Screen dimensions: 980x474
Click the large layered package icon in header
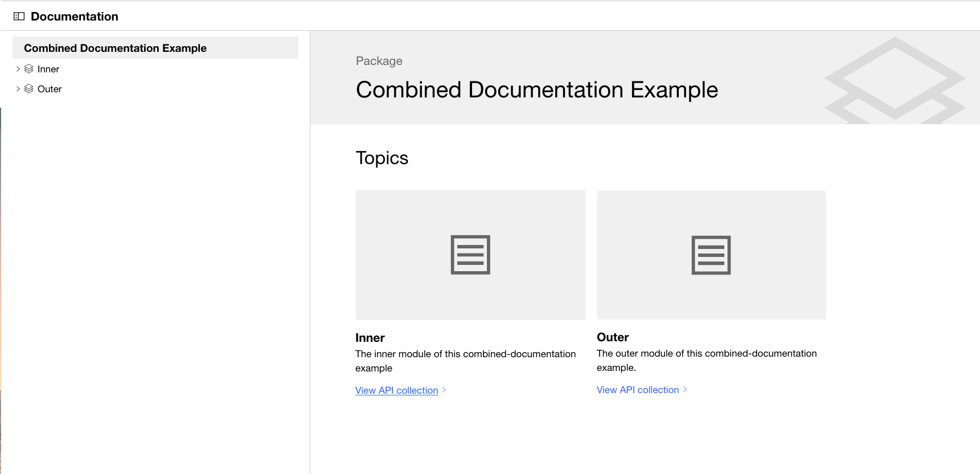point(895,80)
